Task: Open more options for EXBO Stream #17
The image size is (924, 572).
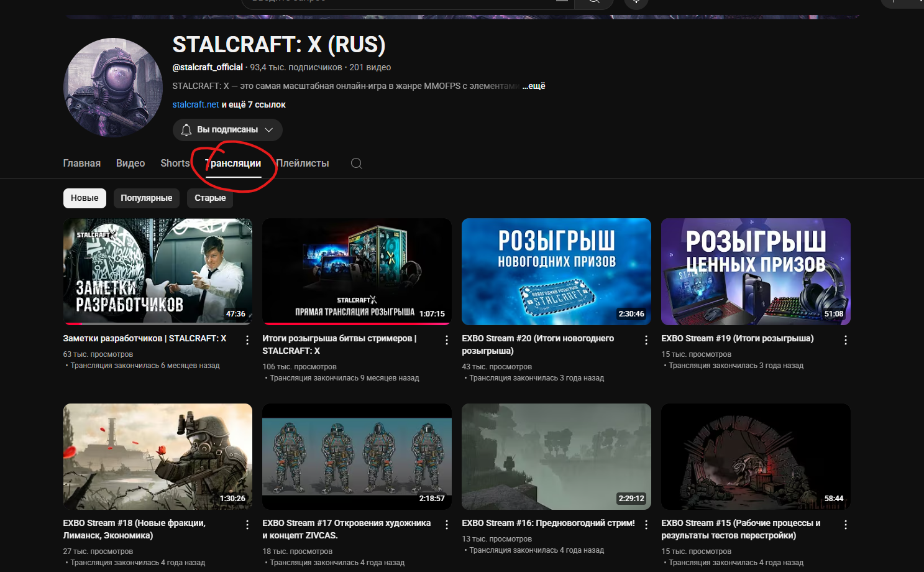Action: (447, 525)
